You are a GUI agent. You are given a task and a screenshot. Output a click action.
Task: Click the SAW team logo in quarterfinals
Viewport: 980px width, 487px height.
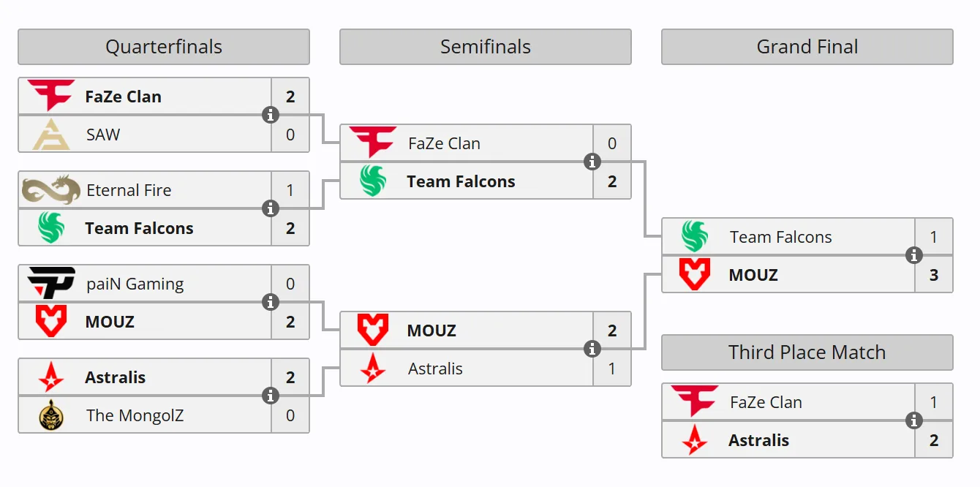tap(51, 135)
